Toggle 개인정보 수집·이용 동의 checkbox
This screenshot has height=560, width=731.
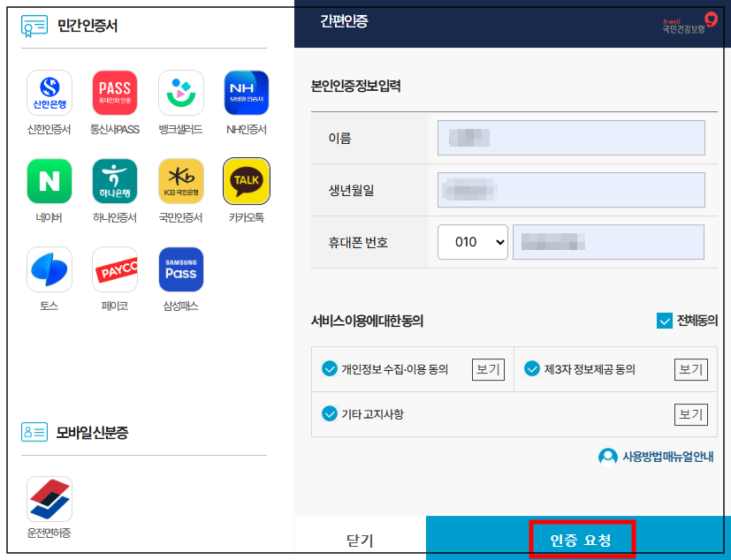coord(330,369)
